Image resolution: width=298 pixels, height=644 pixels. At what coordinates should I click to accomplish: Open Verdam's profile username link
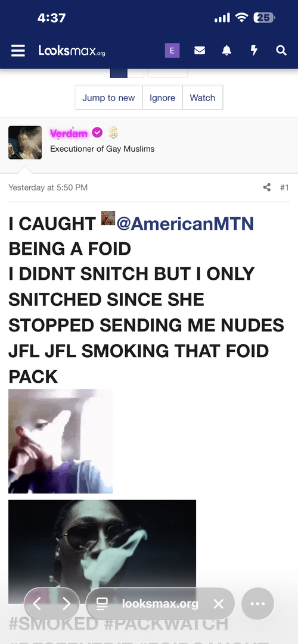tap(69, 133)
